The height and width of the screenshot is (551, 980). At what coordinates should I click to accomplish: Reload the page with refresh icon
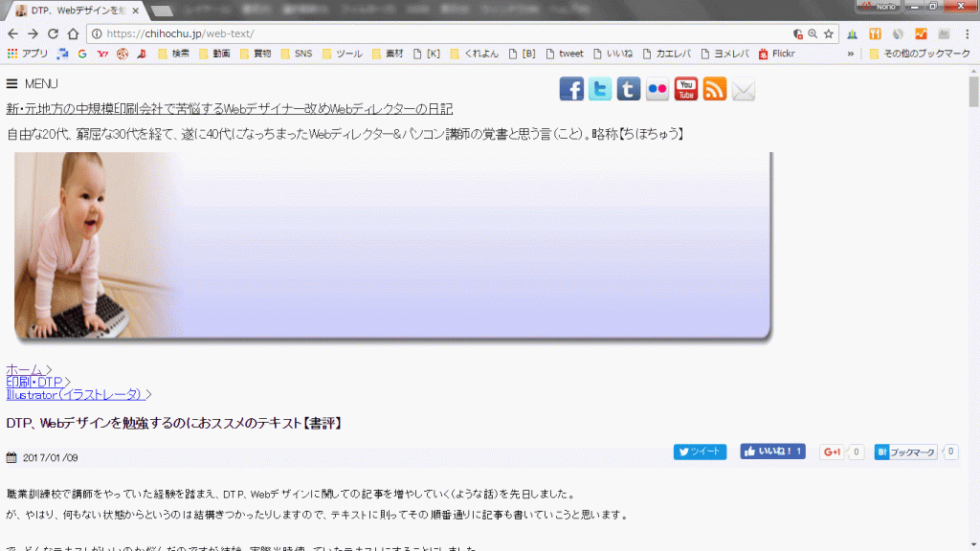click(52, 33)
